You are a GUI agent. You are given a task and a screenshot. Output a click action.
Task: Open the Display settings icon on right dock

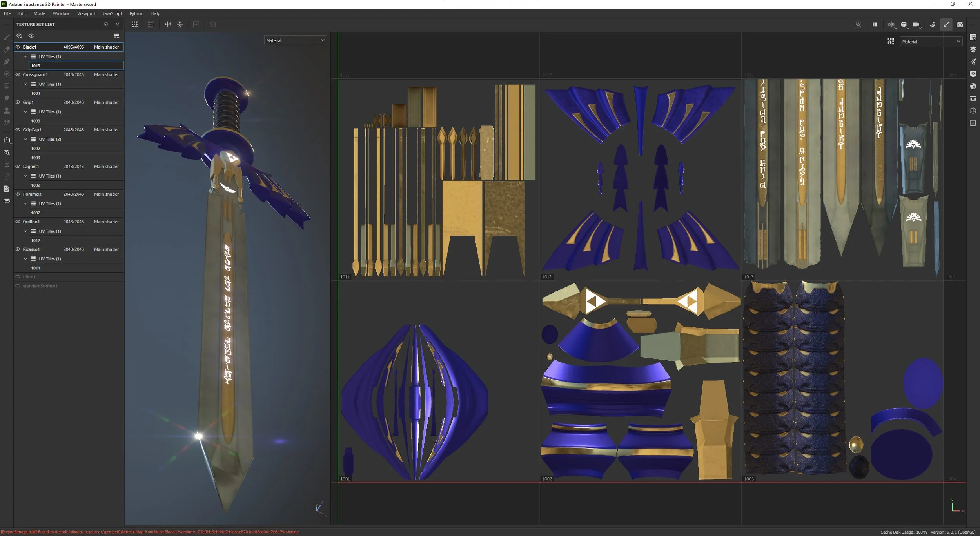[x=973, y=74]
